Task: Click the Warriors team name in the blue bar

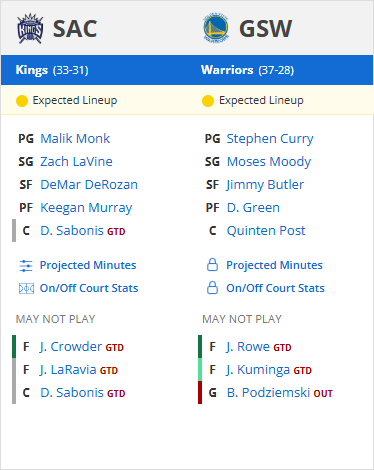Action: point(227,70)
